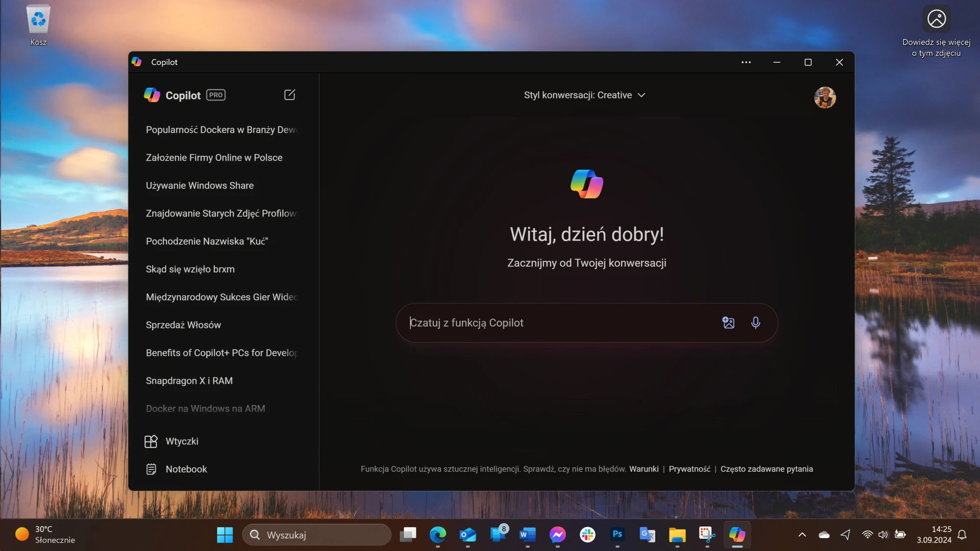Open the battery status tray icon
Viewport: 980px width, 551px height.
[900, 535]
